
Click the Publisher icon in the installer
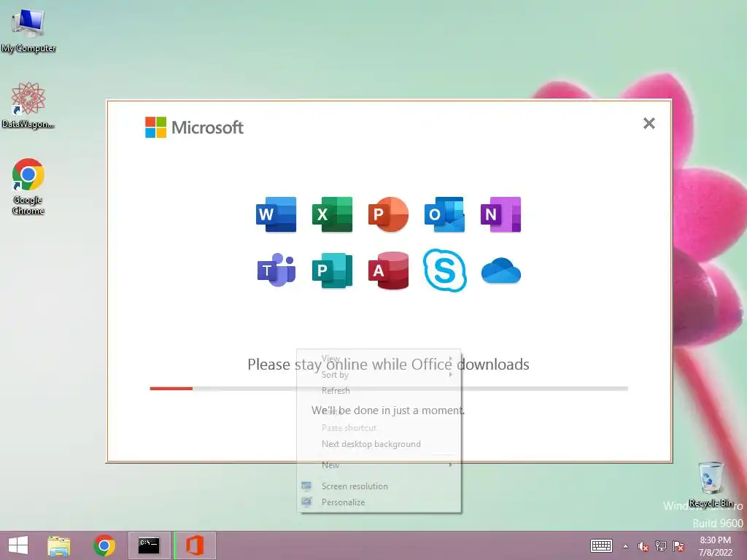tap(332, 271)
